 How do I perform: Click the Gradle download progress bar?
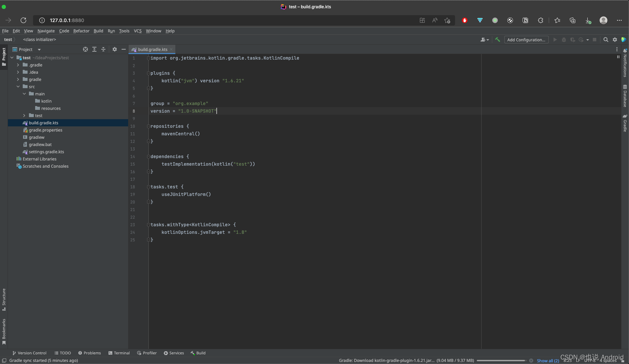[501, 361]
